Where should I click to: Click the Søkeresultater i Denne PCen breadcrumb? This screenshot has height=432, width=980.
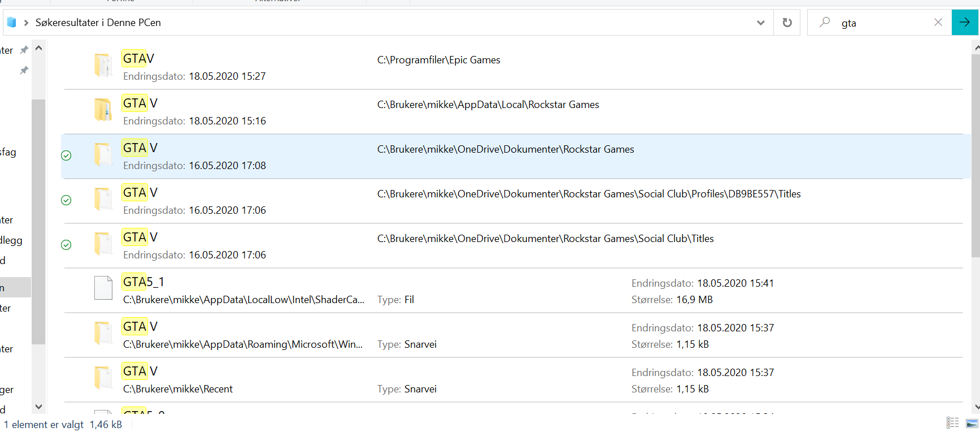(98, 23)
